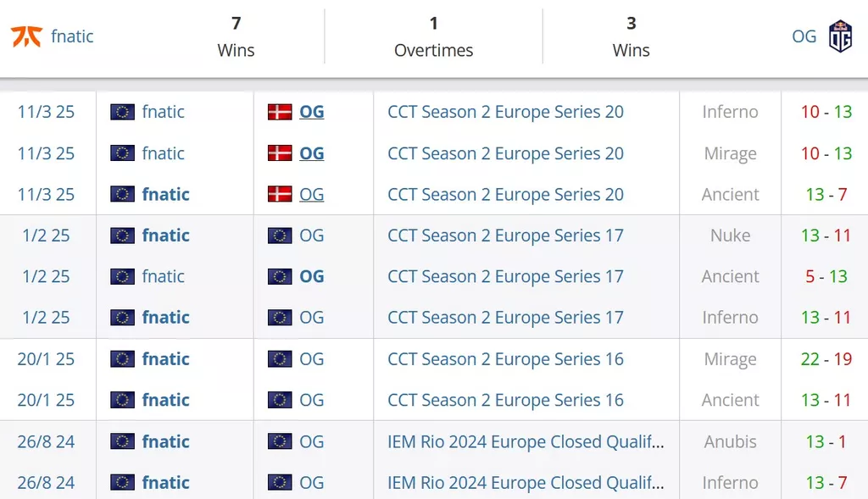Click Denmark flag in Mirage 10-13 row
Screen dimensions: 868x499
click(280, 153)
